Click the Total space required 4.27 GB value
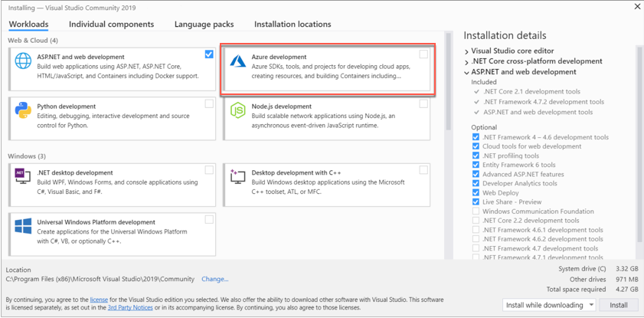644x318 pixels. point(626,289)
